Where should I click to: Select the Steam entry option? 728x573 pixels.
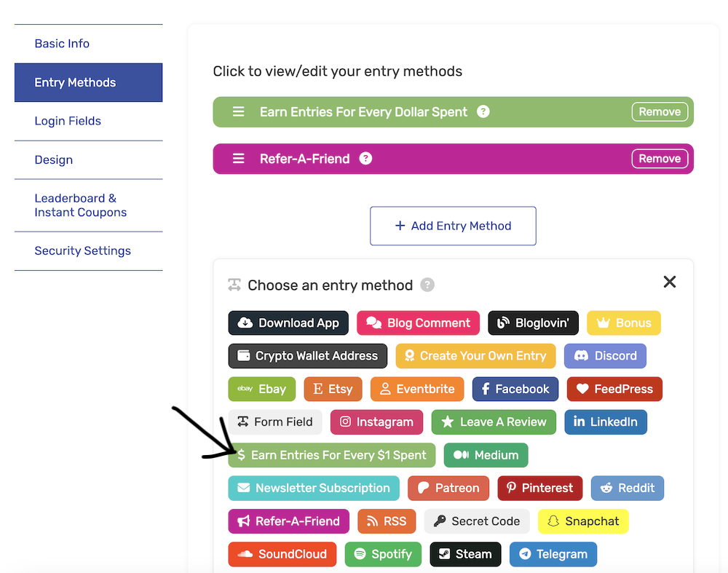coord(465,554)
